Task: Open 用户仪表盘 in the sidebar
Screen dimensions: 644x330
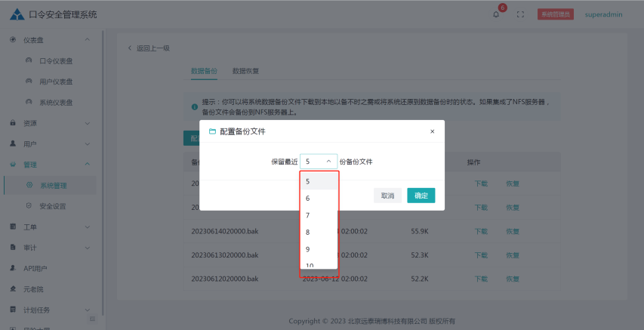Action: [60, 82]
